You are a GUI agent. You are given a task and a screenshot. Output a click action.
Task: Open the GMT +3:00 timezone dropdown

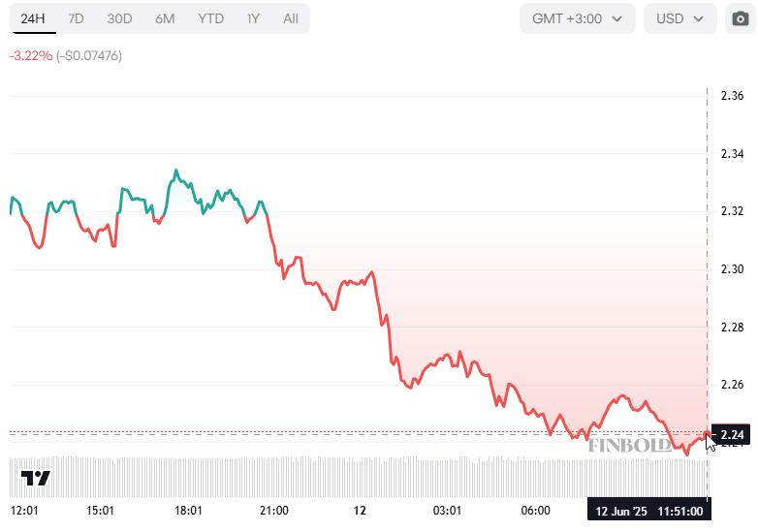coord(577,18)
